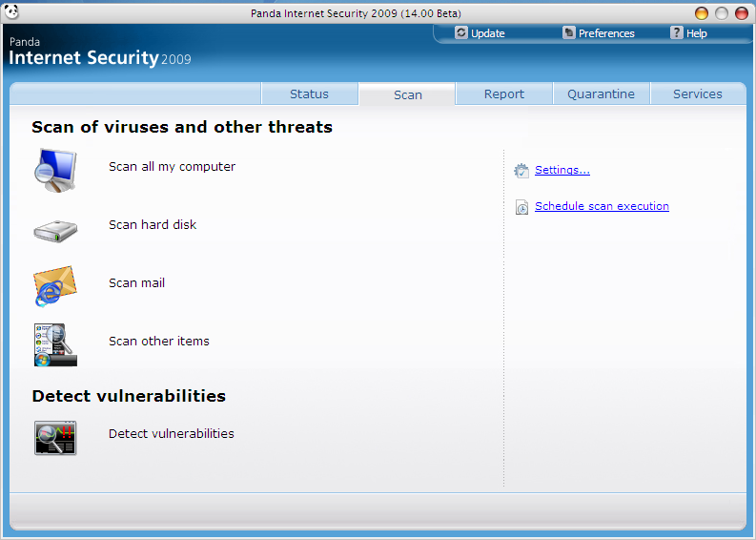Screen dimensions: 756x540
Task: Select the Scan tab
Action: (x=407, y=94)
